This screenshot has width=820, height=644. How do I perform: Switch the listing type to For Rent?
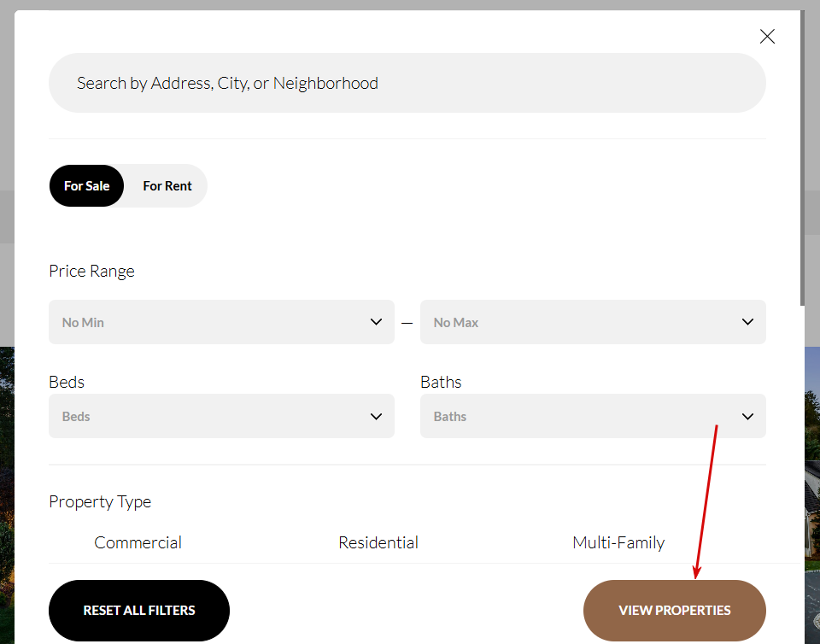(x=167, y=186)
